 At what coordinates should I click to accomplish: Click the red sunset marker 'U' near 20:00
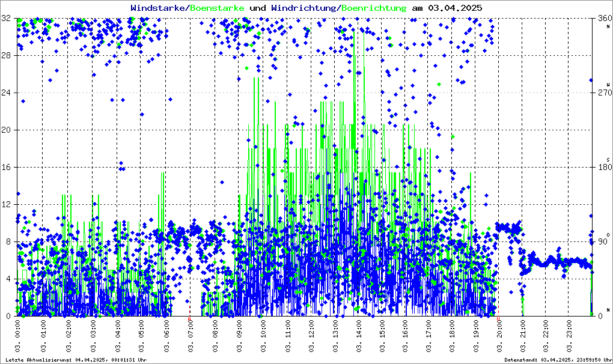498,319
